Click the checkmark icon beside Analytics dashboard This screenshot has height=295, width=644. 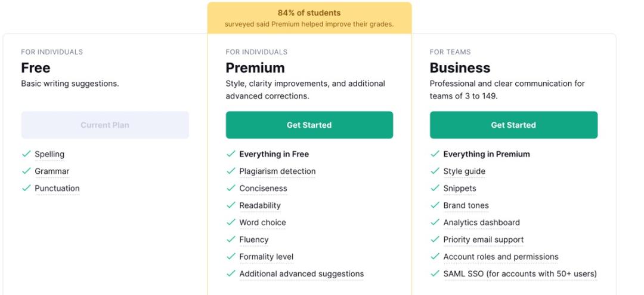click(x=435, y=223)
